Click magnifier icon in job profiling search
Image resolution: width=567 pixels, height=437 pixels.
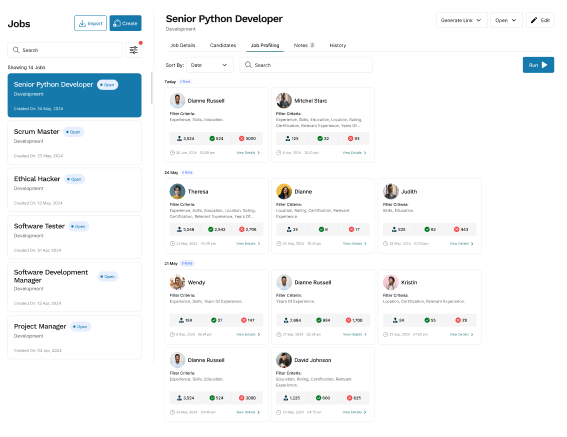tap(248, 65)
